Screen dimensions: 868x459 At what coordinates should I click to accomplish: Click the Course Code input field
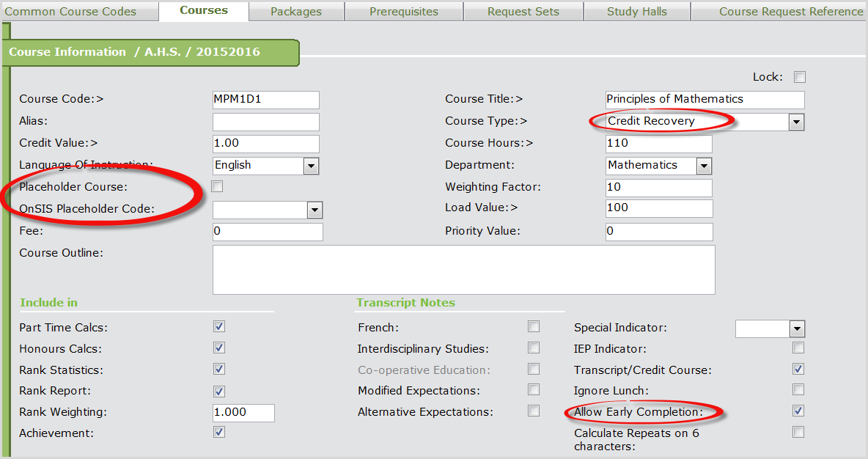coord(265,100)
